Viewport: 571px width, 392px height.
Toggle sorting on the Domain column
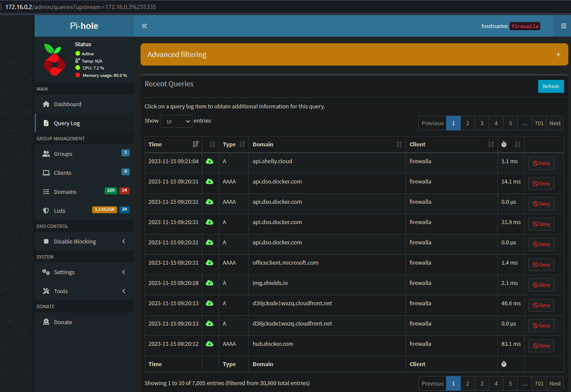click(x=399, y=144)
